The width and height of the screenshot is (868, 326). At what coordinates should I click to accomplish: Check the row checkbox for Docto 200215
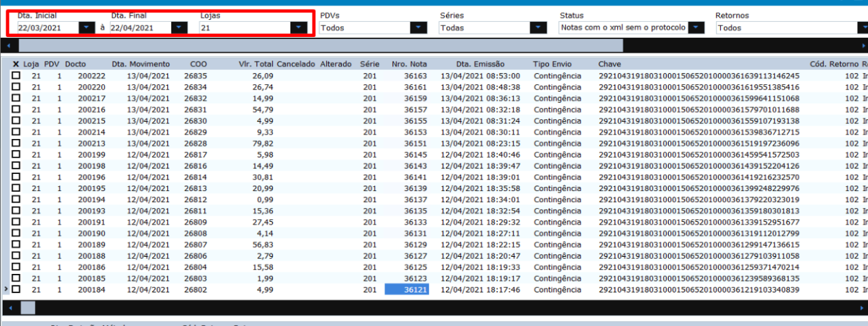(16, 121)
